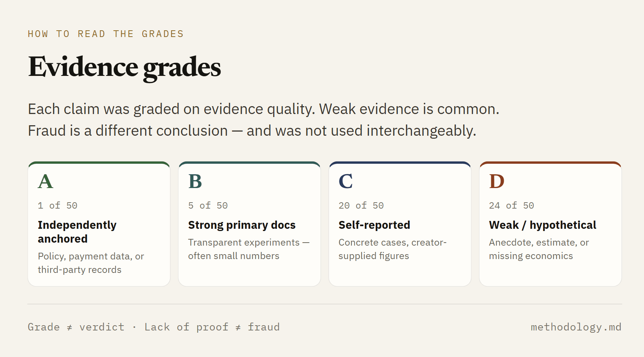Click the Evidence grades title
Viewport: 644px width, 357px height.
pos(125,67)
